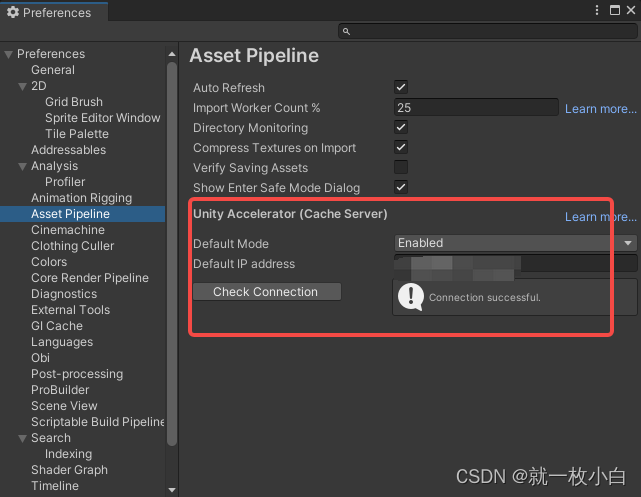This screenshot has width=641, height=497.
Task: Select the Preferences window tab
Action: (x=54, y=12)
